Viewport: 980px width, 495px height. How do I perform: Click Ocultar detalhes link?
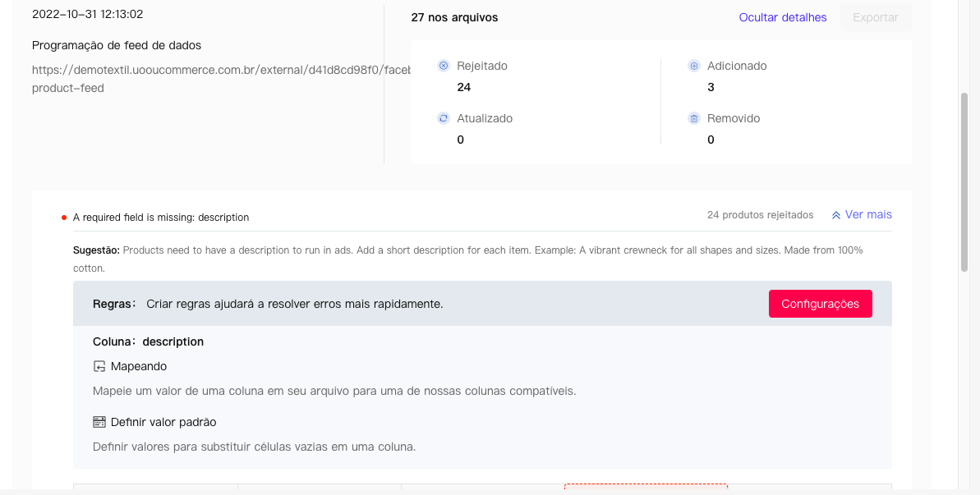pyautogui.click(x=783, y=17)
